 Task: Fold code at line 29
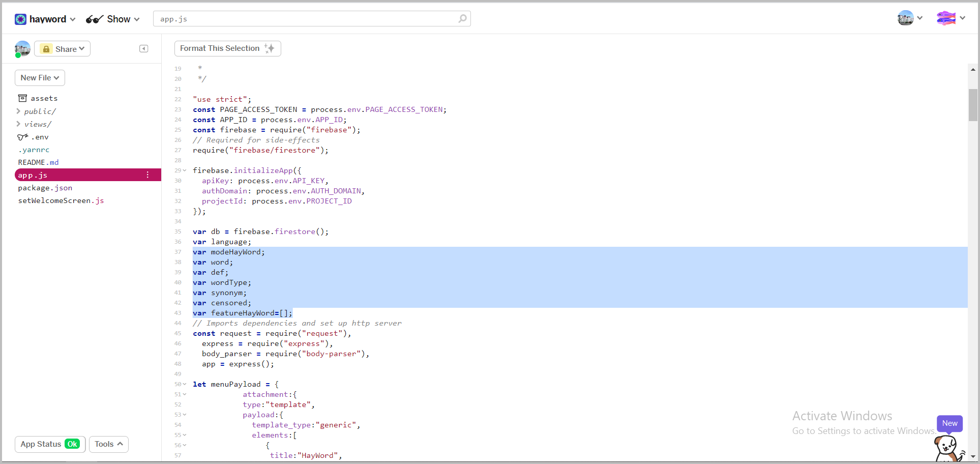(x=185, y=170)
